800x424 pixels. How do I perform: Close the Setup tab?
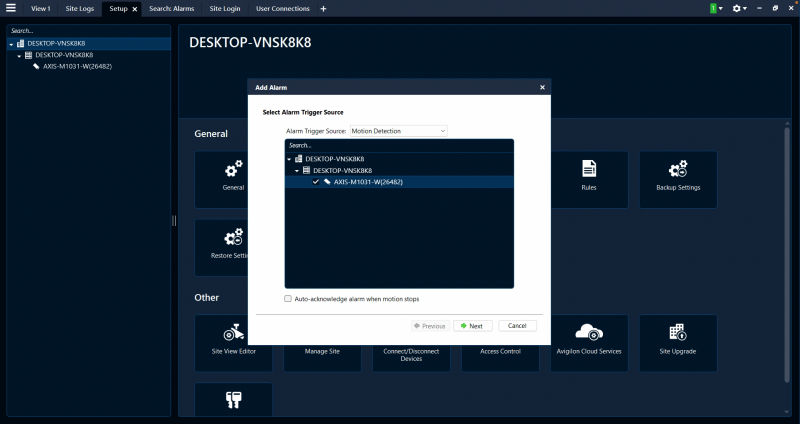[135, 9]
